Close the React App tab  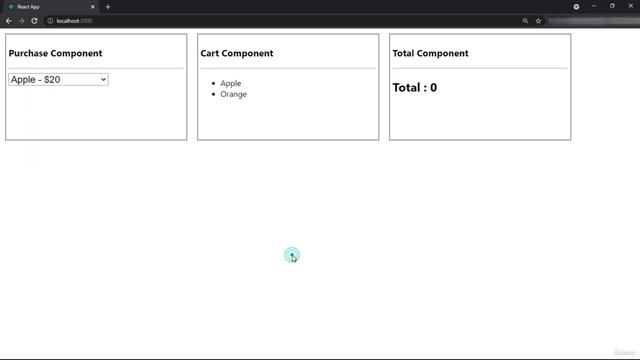point(93,7)
